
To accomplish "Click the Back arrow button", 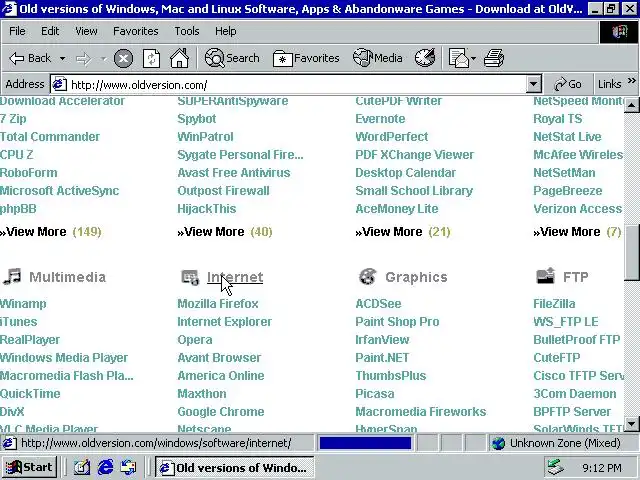I will point(30,58).
